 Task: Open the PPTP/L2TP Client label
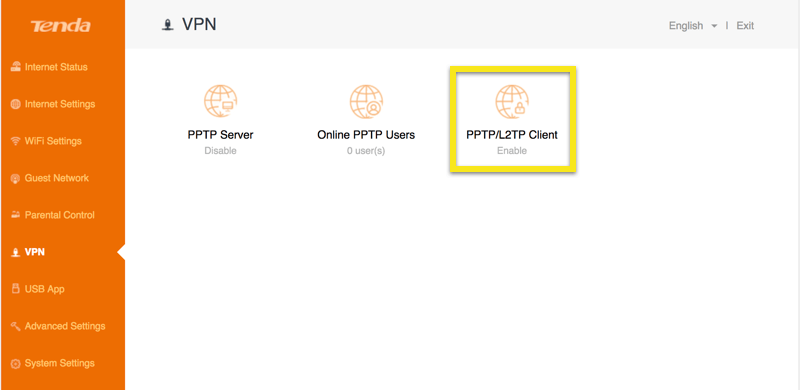(512, 135)
